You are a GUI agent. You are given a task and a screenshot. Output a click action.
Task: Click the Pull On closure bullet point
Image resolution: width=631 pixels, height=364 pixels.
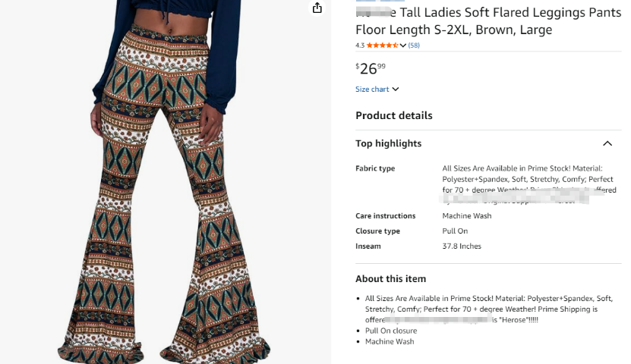[391, 331]
